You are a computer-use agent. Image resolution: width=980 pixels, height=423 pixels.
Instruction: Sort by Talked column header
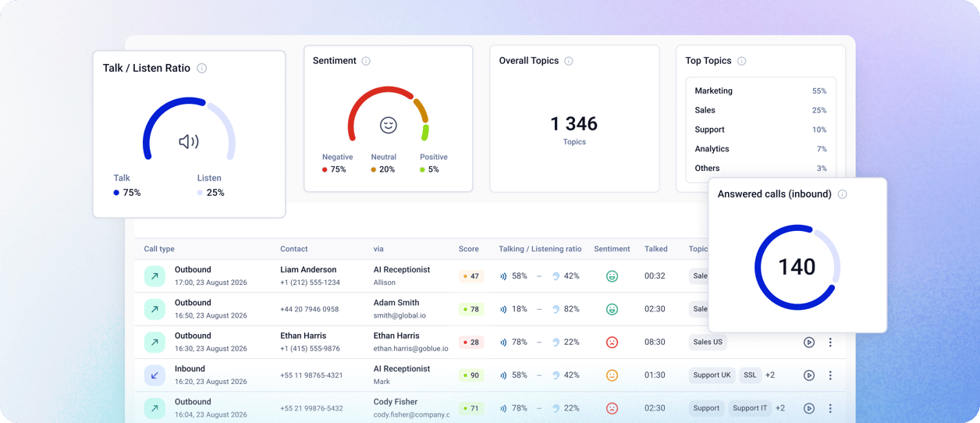pyautogui.click(x=656, y=249)
